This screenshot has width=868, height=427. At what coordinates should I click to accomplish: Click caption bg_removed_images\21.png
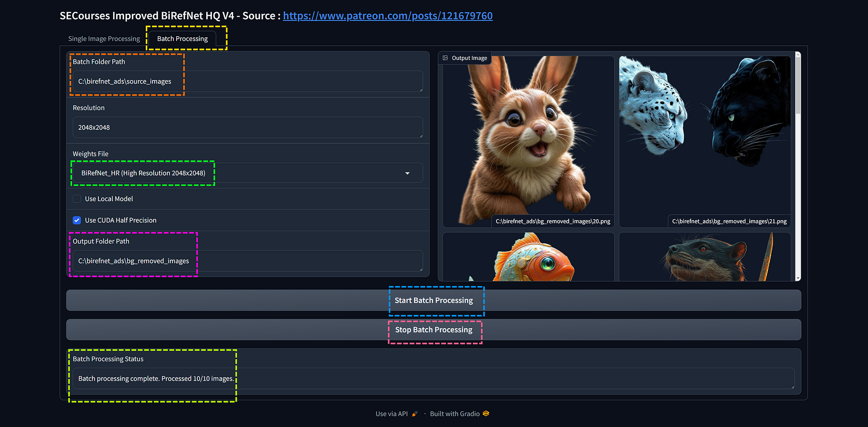(x=729, y=221)
